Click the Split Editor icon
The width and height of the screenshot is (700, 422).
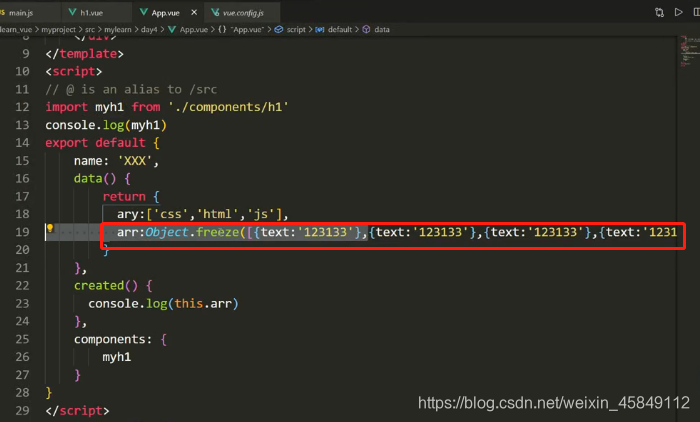pyautogui.click(x=696, y=12)
